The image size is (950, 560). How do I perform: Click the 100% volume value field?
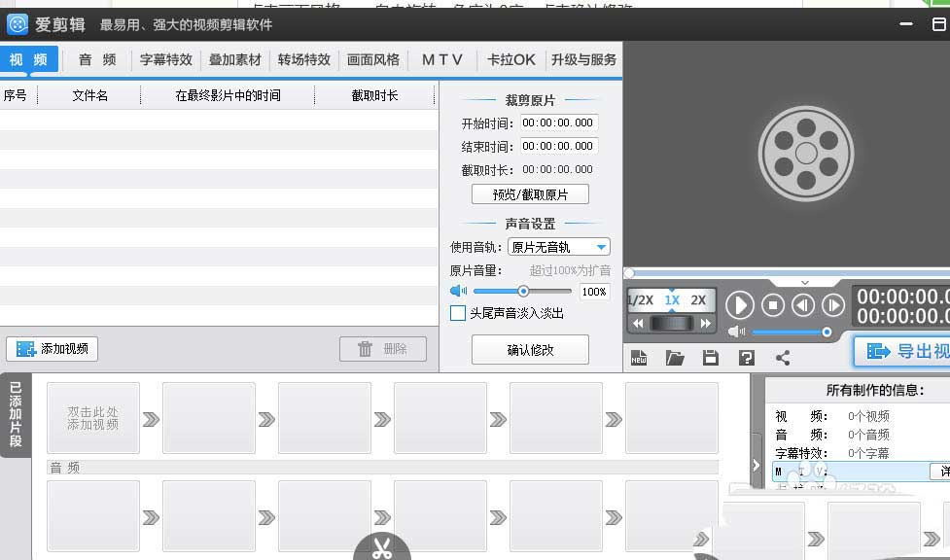pos(594,292)
